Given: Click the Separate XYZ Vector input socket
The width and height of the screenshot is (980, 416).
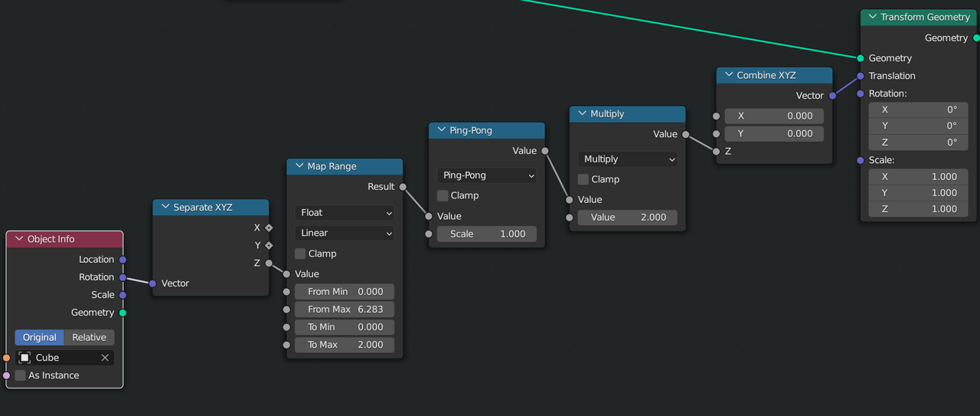Looking at the screenshot, I should pos(153,283).
